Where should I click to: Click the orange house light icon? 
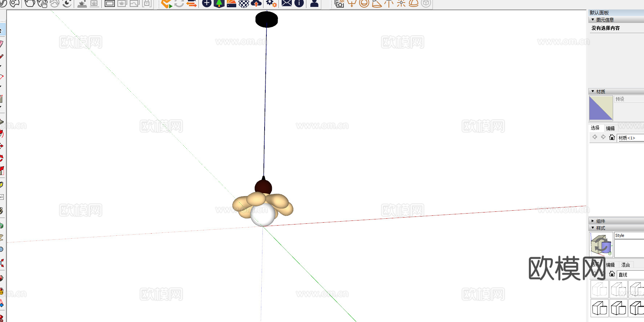(339, 4)
